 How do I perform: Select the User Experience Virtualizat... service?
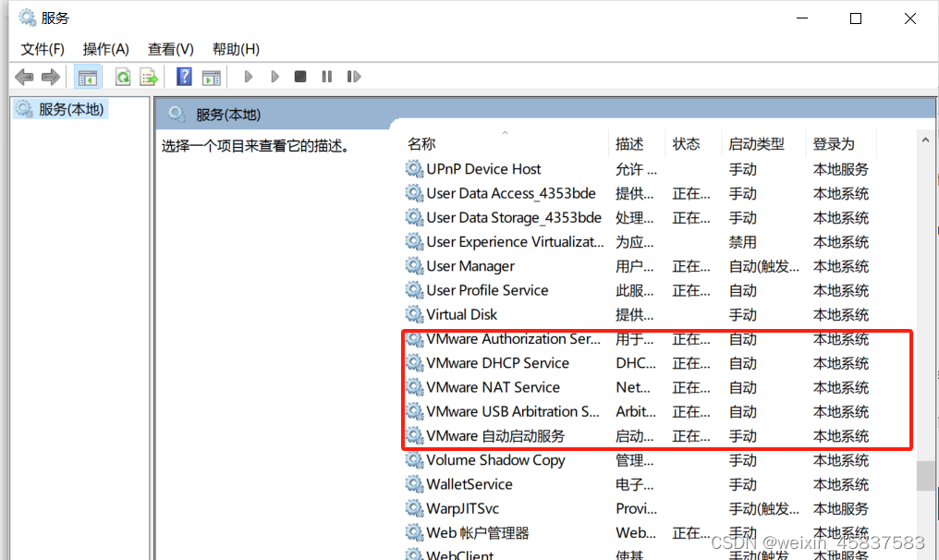[515, 242]
